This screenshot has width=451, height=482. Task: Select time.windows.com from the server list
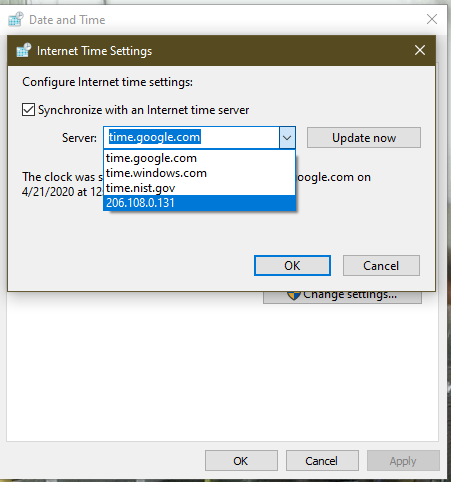tap(199, 173)
